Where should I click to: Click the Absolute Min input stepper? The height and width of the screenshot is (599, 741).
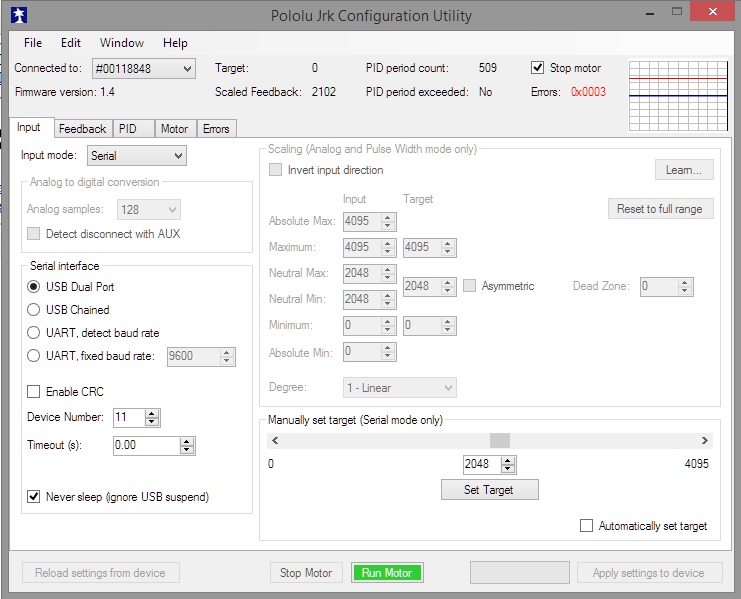pyautogui.click(x=388, y=351)
